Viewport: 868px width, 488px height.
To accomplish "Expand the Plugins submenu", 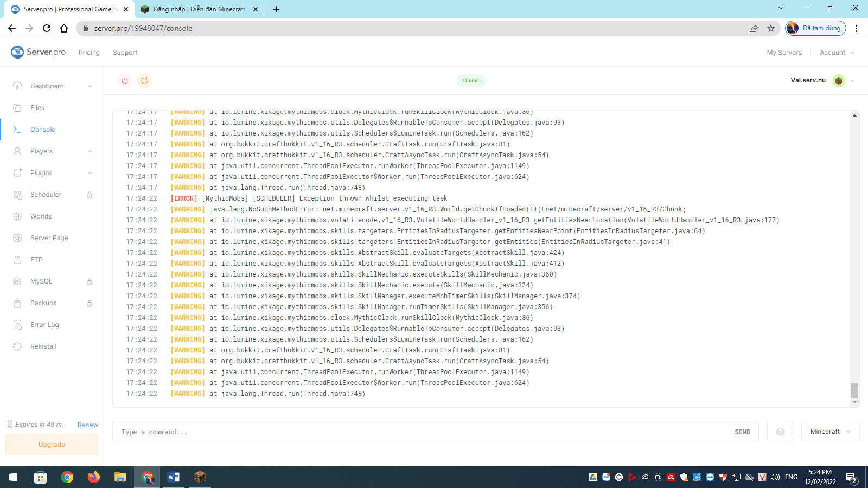I will point(90,173).
